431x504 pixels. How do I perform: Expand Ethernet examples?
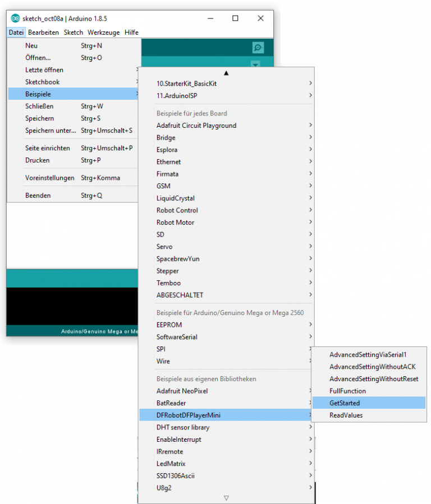[227, 162]
